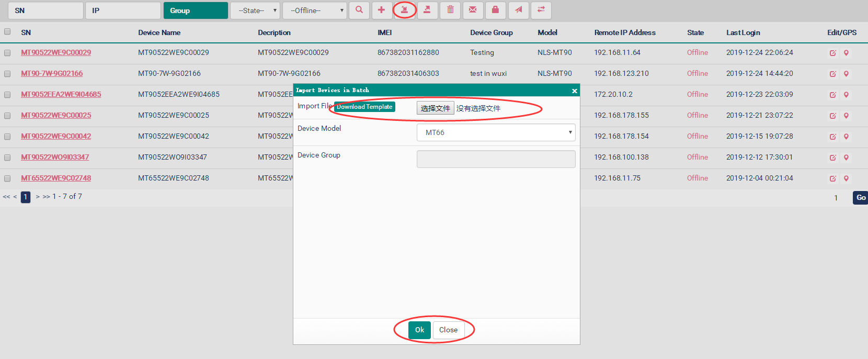Click the envelope message icon
The image size is (868, 359).
473,10
